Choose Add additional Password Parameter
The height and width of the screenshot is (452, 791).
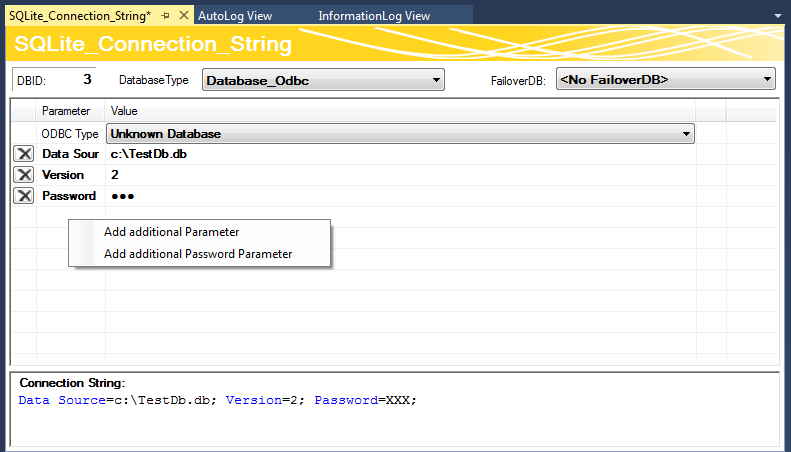point(198,254)
